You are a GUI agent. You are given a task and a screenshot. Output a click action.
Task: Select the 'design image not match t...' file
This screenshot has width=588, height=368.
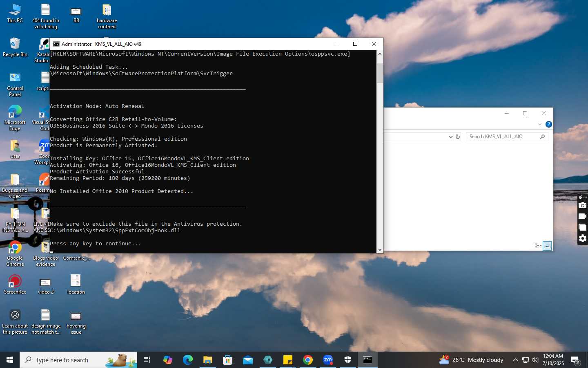pos(46,322)
